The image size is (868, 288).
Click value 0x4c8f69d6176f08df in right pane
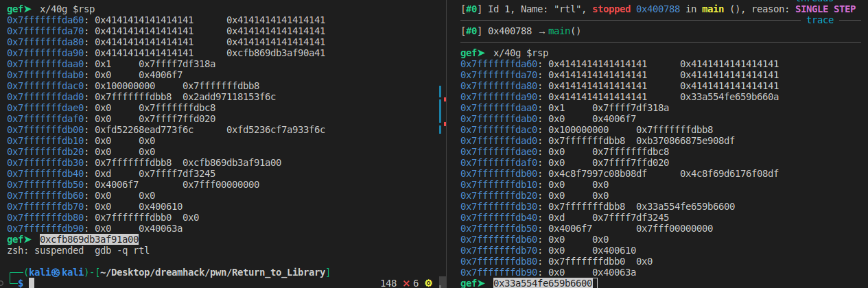pyautogui.click(x=729, y=173)
